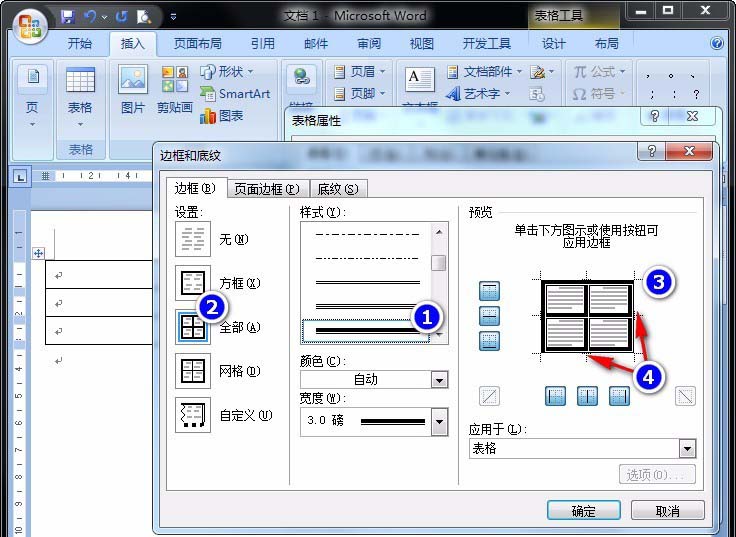Insert a chart with 图表 icon
This screenshot has height=537, width=736.
tap(221, 116)
